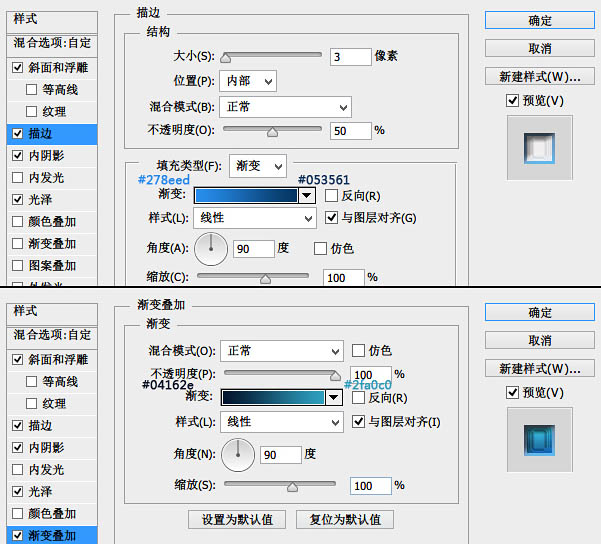This screenshot has width=601, height=544.
Task: Click the 大小(S) slider handle
Action: (x=226, y=58)
